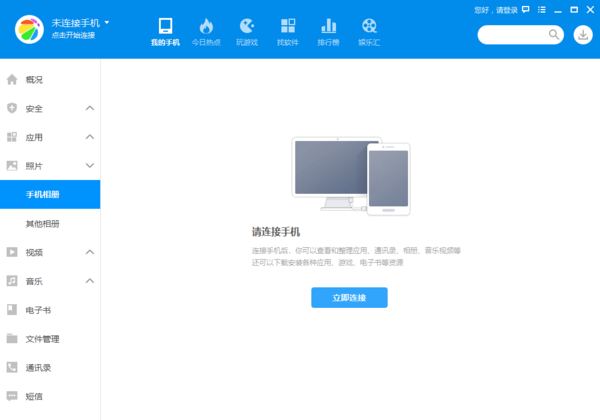Click the 请登录 login link
This screenshot has width=600, height=420.
coord(505,10)
